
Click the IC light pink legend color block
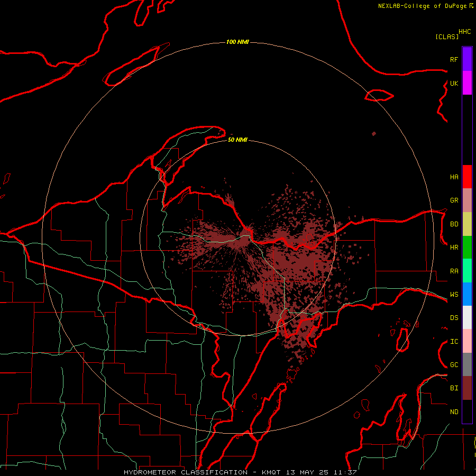tap(467, 341)
